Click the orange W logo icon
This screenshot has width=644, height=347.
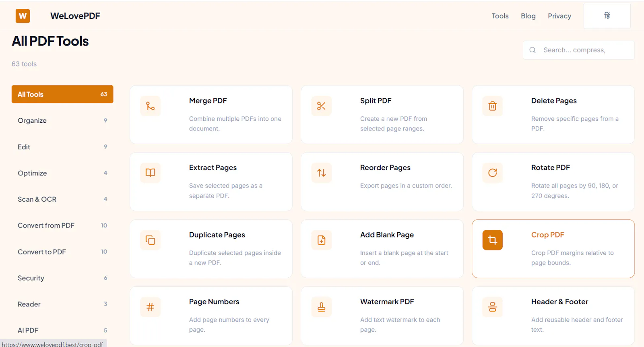(23, 16)
